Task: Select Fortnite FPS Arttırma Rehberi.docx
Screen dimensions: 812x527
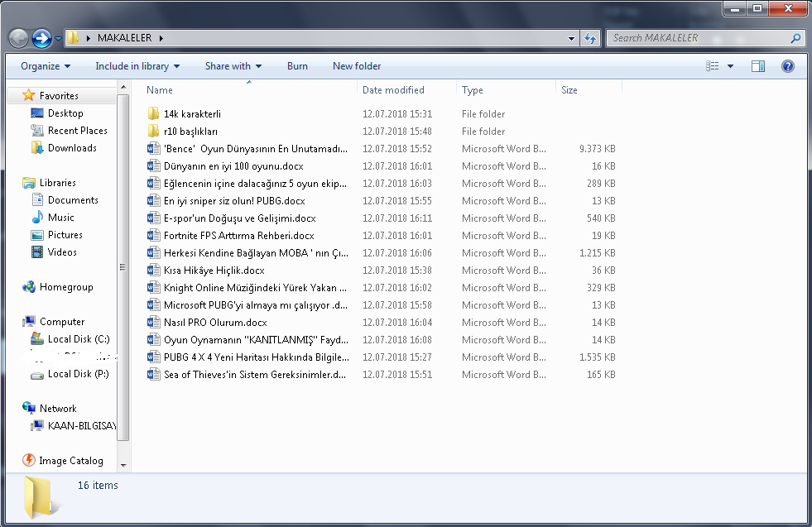Action: click(238, 236)
